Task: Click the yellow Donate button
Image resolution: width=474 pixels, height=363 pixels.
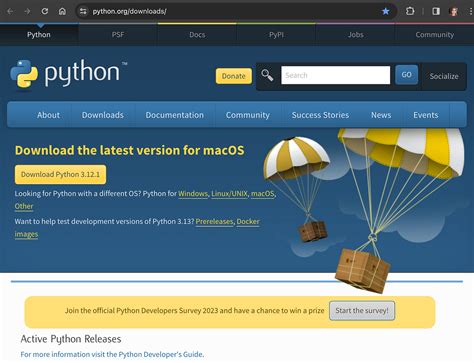Action: point(234,76)
